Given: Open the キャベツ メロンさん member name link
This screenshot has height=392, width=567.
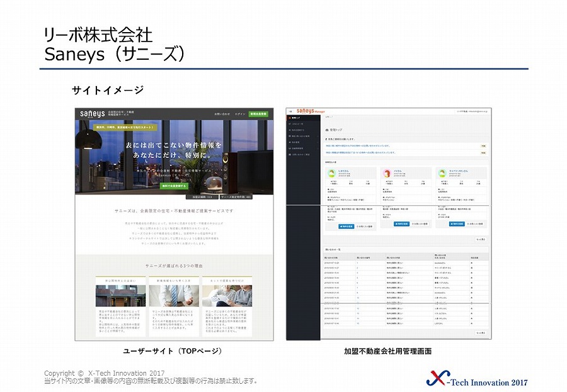Looking at the screenshot, I should (x=458, y=171).
